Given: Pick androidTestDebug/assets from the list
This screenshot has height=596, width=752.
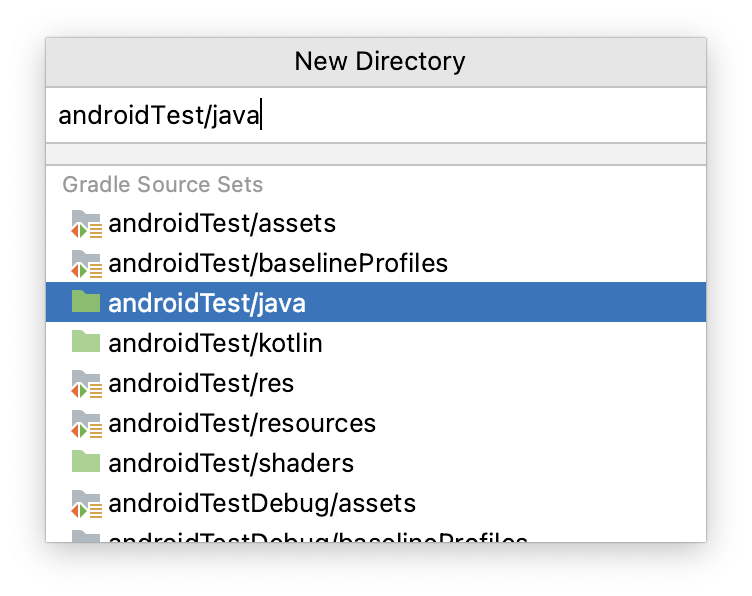Looking at the screenshot, I should click(x=262, y=503).
